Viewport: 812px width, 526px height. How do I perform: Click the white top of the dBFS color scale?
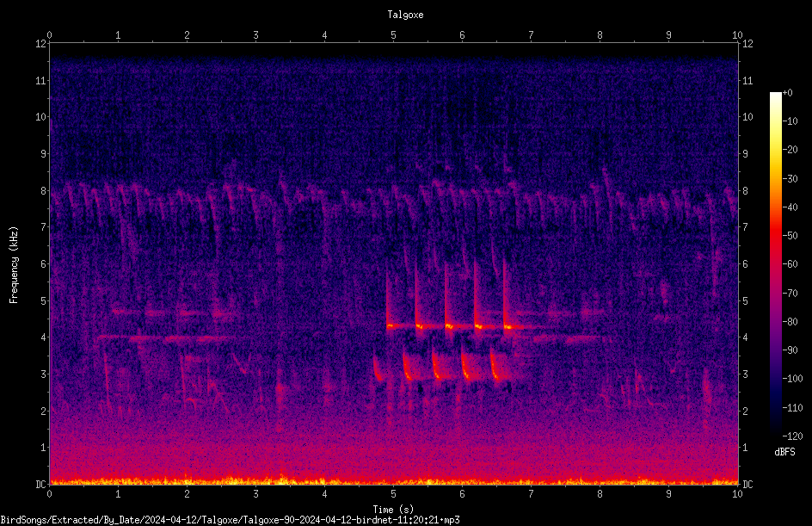point(775,96)
